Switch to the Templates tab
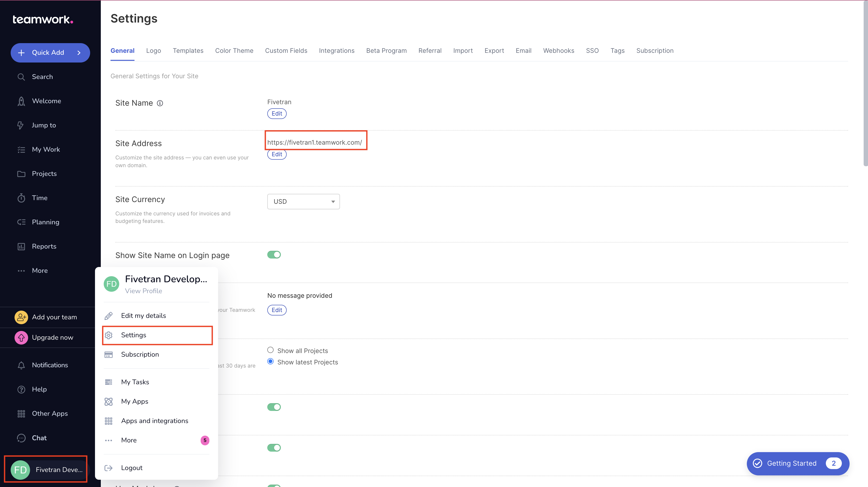 pyautogui.click(x=188, y=51)
